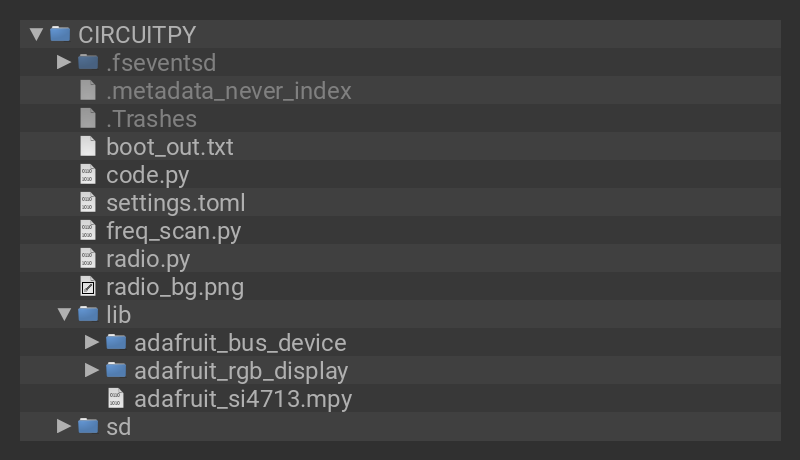
Task: Select the .Trashes entry
Action: click(x=151, y=119)
